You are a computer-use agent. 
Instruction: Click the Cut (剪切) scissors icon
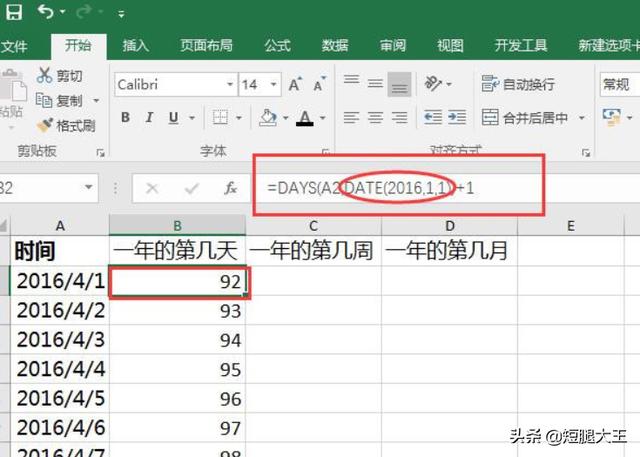[x=45, y=76]
